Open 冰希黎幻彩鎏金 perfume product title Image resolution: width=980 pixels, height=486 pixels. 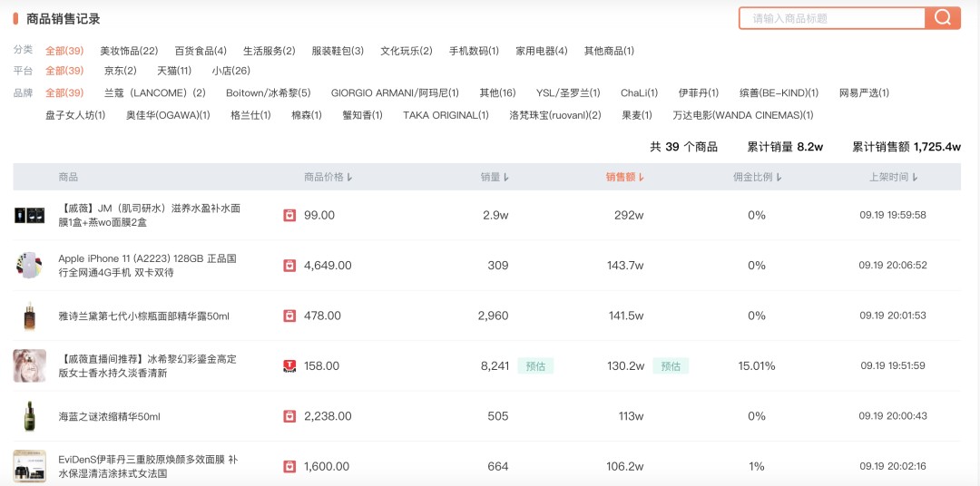(x=148, y=366)
